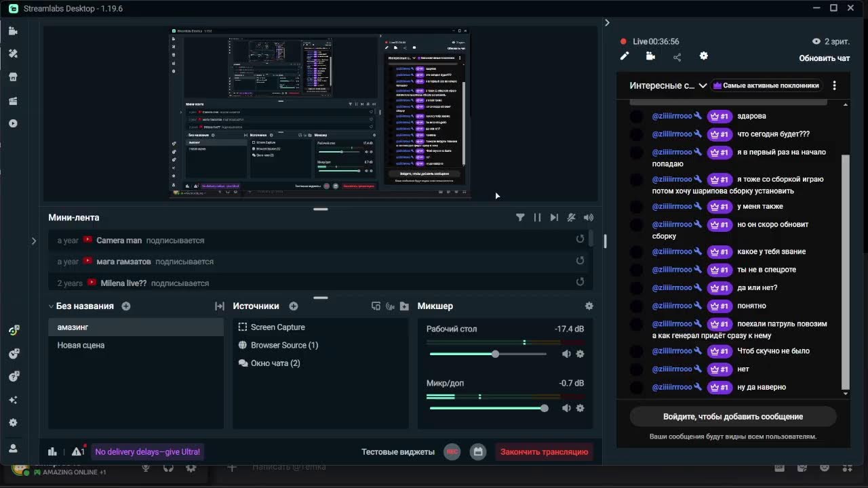Open the warning notifications icon
The image size is (868, 488).
(x=77, y=451)
